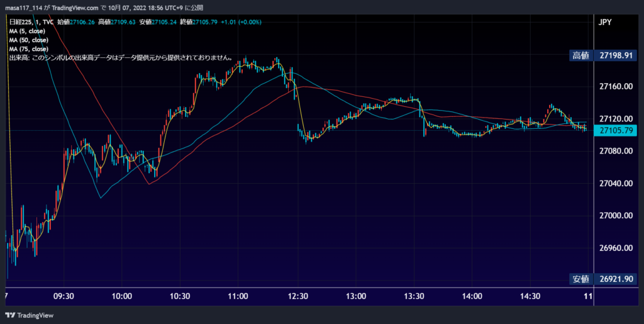Click the TradingView logo at bottom left
644x324 pixels.
click(29, 315)
